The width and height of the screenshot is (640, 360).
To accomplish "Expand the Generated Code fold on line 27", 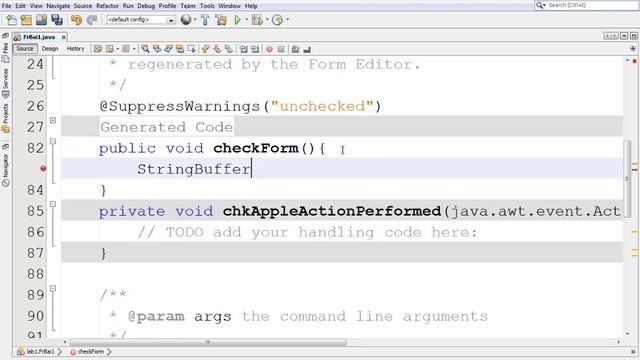I will [53, 120].
